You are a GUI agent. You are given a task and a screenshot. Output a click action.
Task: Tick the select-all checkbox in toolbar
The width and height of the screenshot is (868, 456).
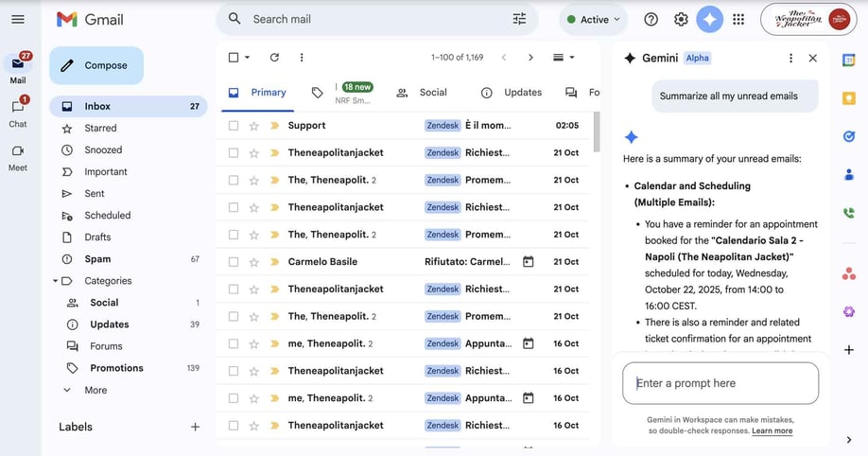click(234, 57)
